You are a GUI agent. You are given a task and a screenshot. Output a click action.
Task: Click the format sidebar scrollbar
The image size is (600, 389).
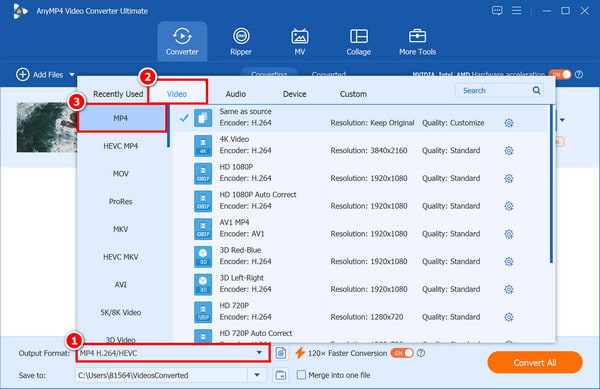(168, 126)
